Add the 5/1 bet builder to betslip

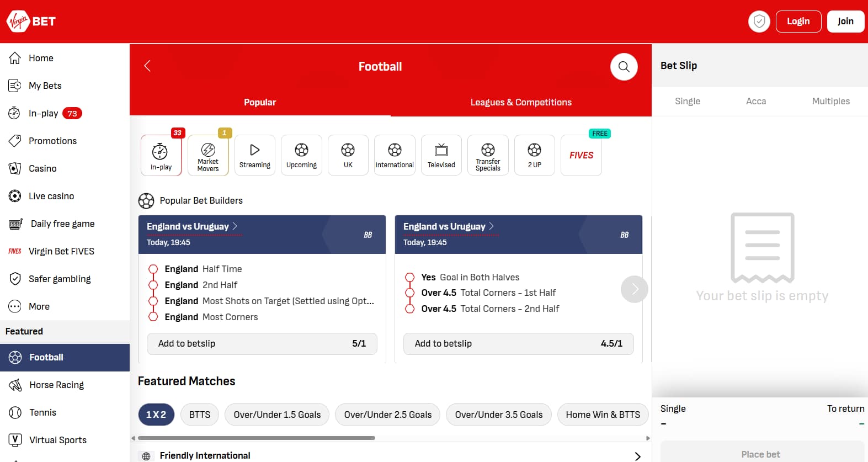click(x=262, y=343)
